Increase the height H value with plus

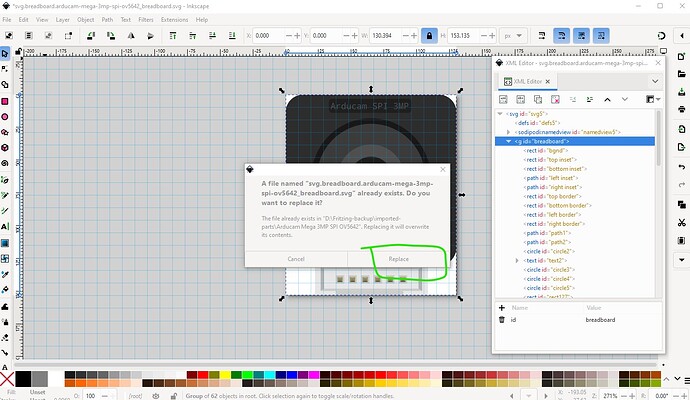(x=492, y=36)
